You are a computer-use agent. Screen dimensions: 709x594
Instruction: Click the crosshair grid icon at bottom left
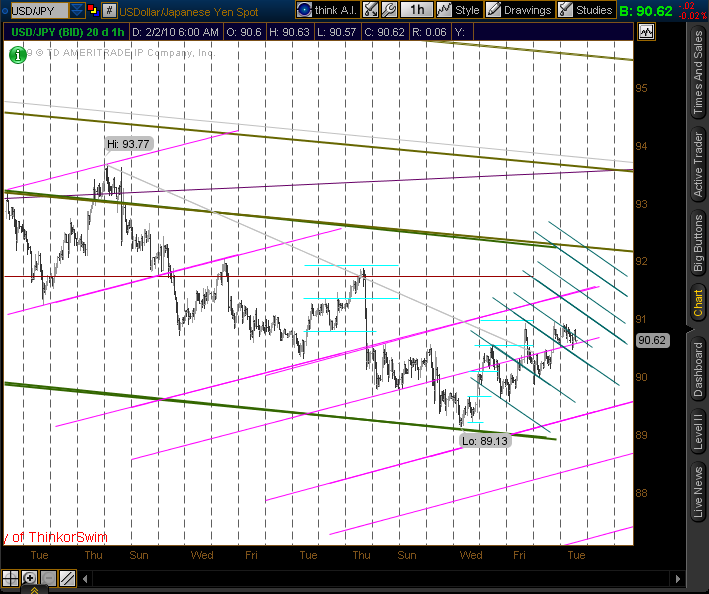click(x=10, y=578)
